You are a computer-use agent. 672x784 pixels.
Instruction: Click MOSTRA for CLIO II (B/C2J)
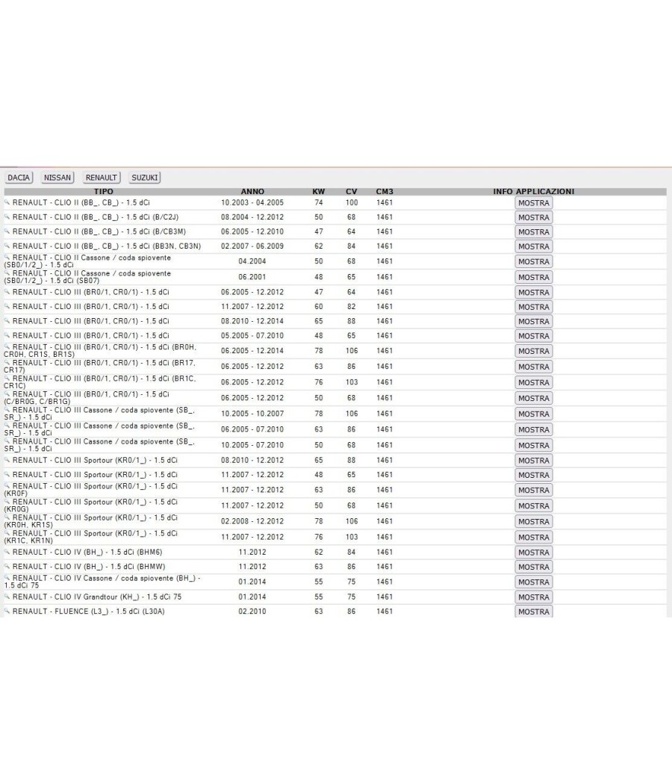tap(534, 217)
